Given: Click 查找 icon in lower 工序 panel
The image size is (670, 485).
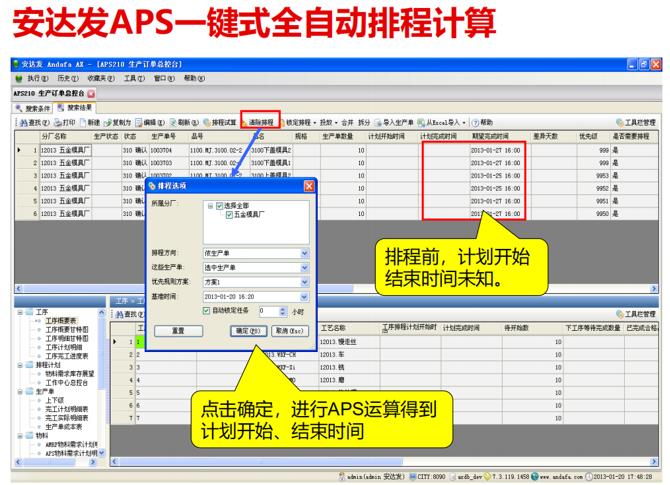Looking at the screenshot, I should [120, 315].
